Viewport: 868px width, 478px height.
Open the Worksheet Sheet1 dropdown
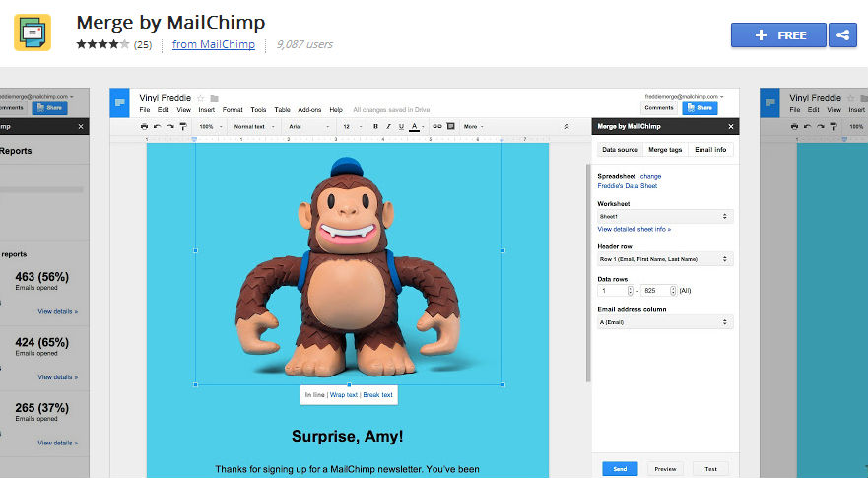click(665, 217)
